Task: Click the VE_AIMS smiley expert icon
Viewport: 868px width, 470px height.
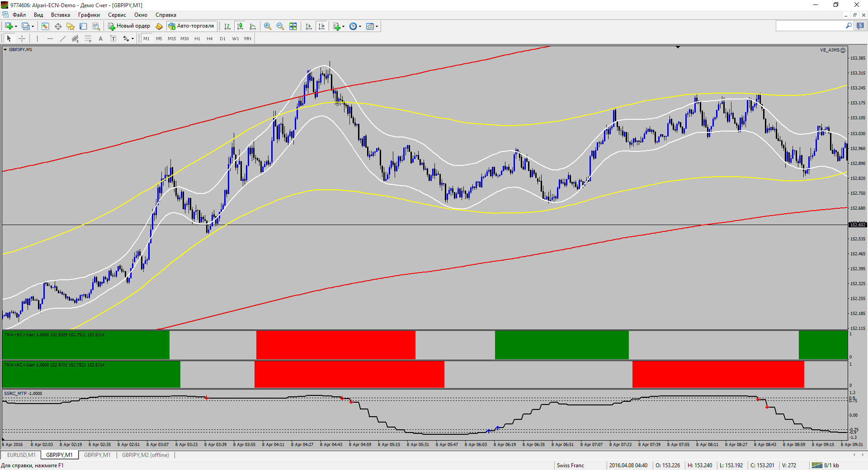Action: (x=843, y=50)
